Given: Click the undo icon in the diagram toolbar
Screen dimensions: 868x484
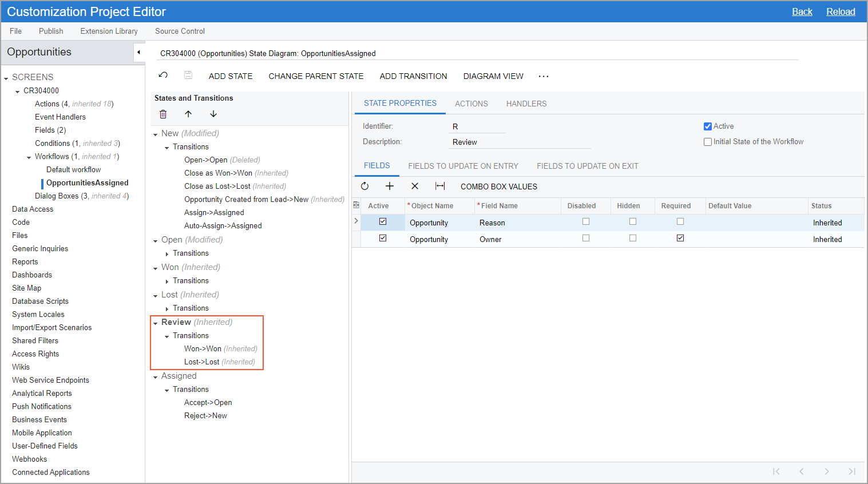Looking at the screenshot, I should click(163, 76).
